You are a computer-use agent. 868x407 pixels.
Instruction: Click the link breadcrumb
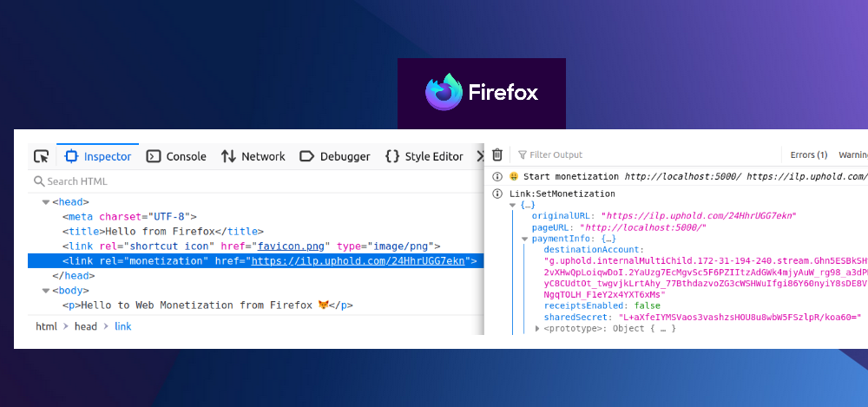(x=123, y=326)
